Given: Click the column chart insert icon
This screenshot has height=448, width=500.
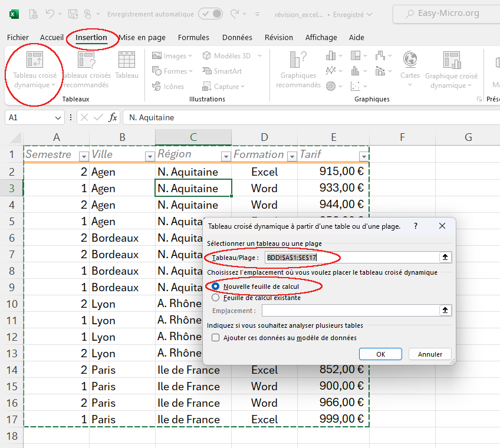Looking at the screenshot, I should [x=331, y=56].
